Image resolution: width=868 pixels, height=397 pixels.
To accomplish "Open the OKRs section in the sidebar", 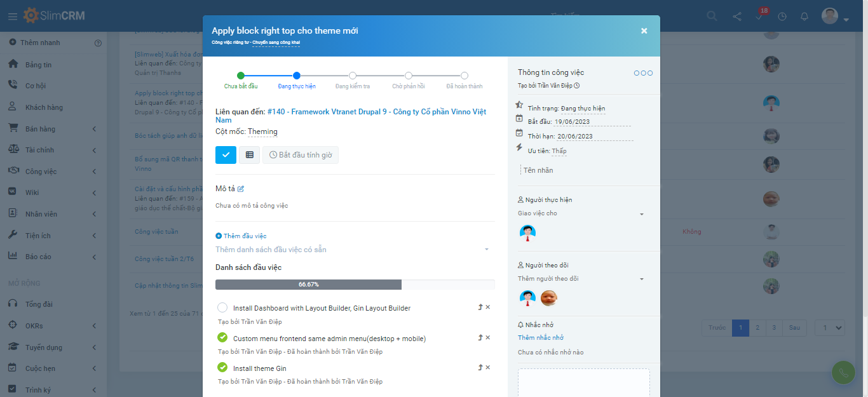I will click(13, 325).
